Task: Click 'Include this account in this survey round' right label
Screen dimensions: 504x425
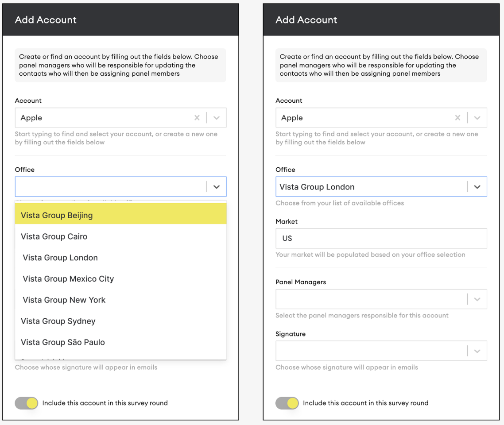Action: click(x=366, y=403)
